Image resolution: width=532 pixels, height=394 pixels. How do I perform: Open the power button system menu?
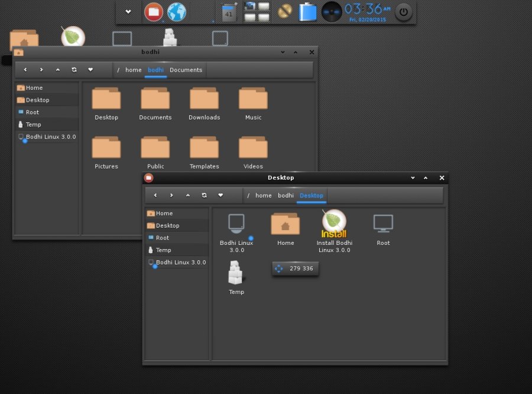tap(403, 12)
